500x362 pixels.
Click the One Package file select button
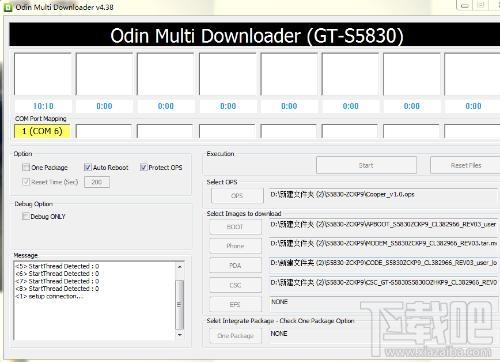click(235, 336)
